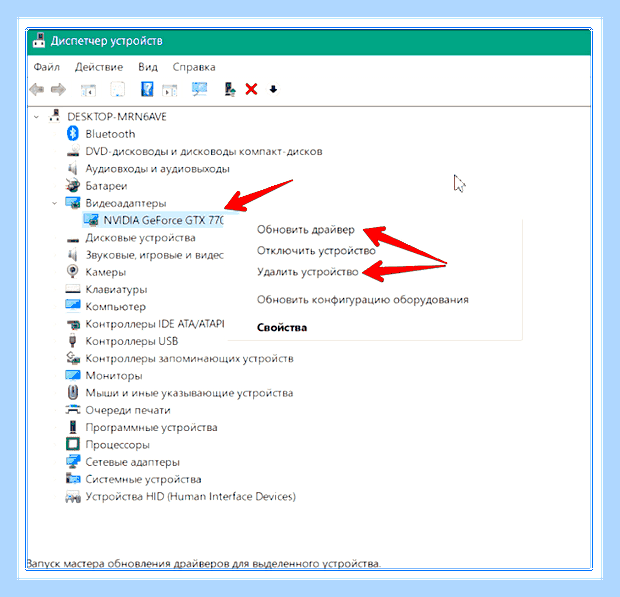Select the DESKTOP-MRN6AVE computer name

coord(117,117)
